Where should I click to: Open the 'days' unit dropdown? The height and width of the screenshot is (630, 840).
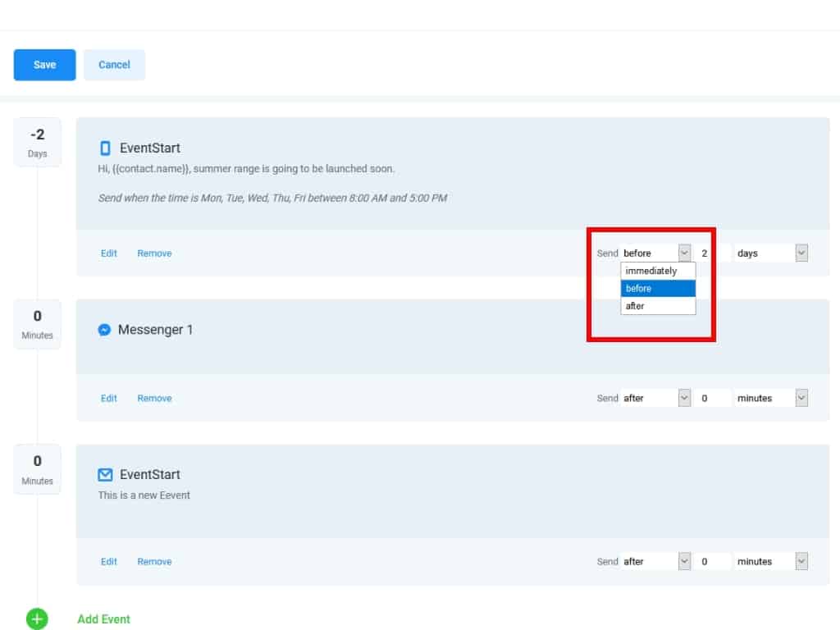click(x=771, y=253)
